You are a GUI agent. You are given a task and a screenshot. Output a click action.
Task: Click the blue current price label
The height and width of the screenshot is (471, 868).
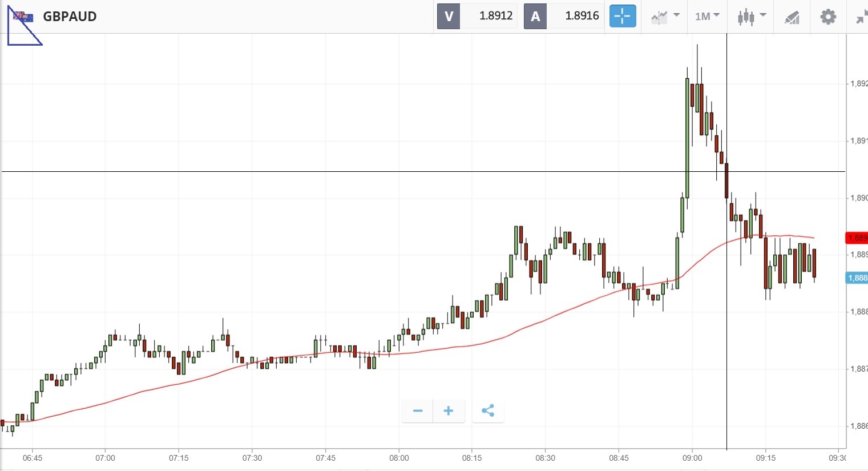pos(857,278)
